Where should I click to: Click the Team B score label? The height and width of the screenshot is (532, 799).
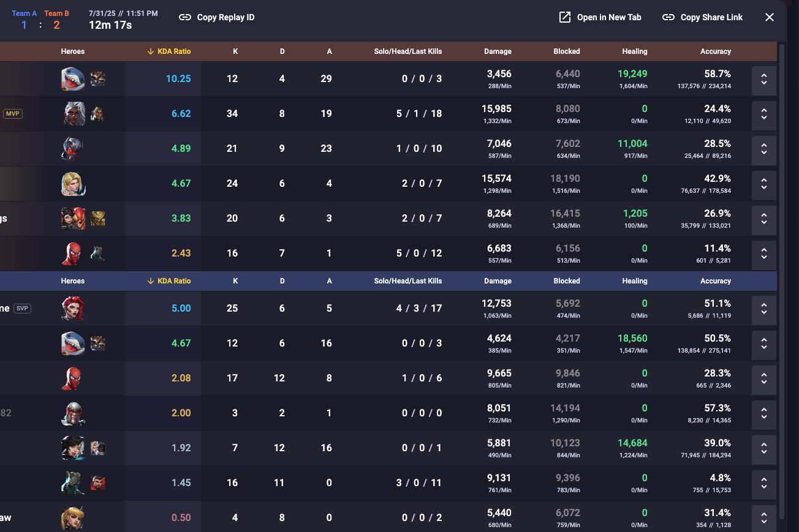56,13
